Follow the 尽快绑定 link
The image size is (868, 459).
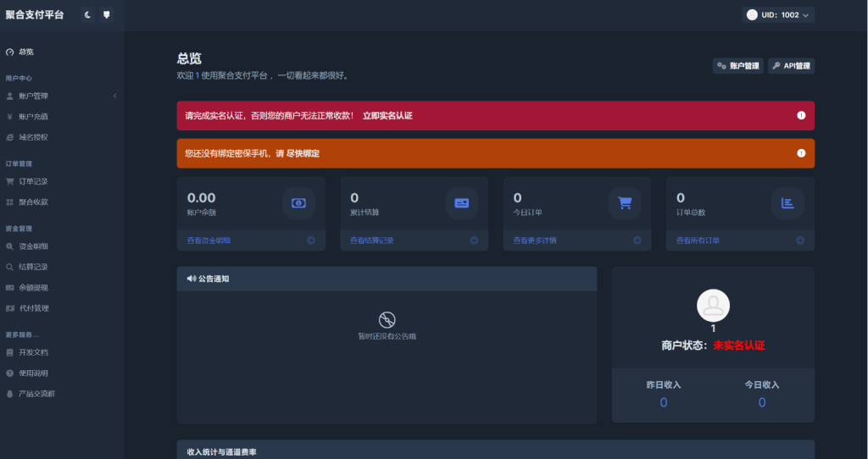(303, 153)
